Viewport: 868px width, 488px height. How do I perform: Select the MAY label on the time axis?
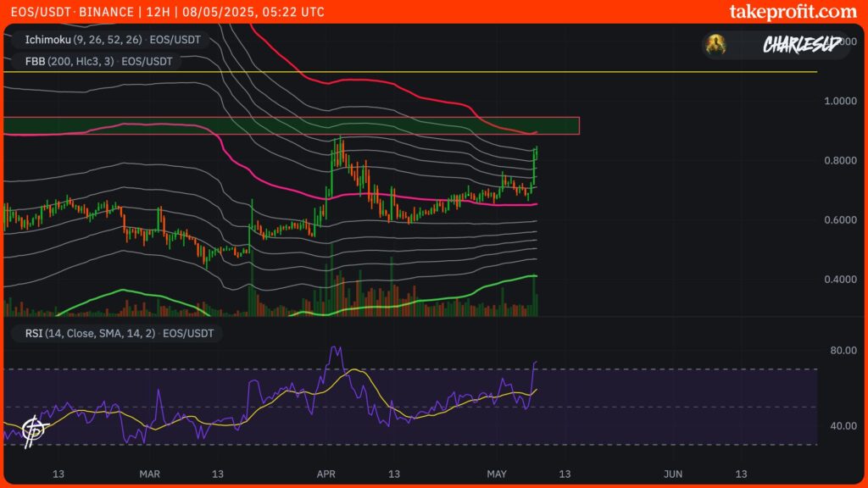pyautogui.click(x=498, y=474)
